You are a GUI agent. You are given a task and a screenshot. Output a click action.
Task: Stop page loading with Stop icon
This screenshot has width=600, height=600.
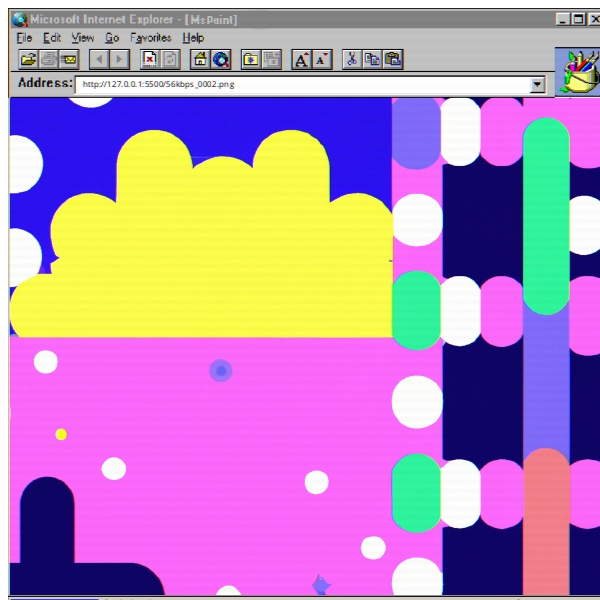(x=150, y=60)
